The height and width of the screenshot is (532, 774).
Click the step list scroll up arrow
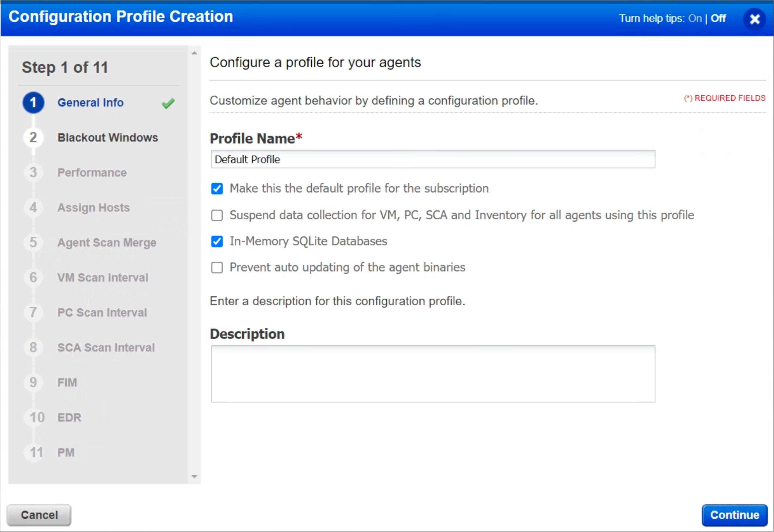(x=194, y=53)
